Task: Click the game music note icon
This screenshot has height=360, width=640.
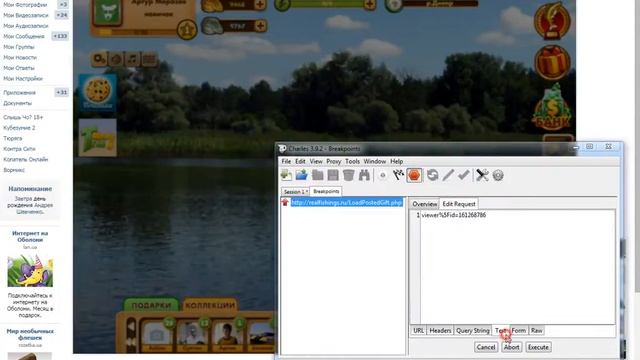Action: click(x=132, y=59)
